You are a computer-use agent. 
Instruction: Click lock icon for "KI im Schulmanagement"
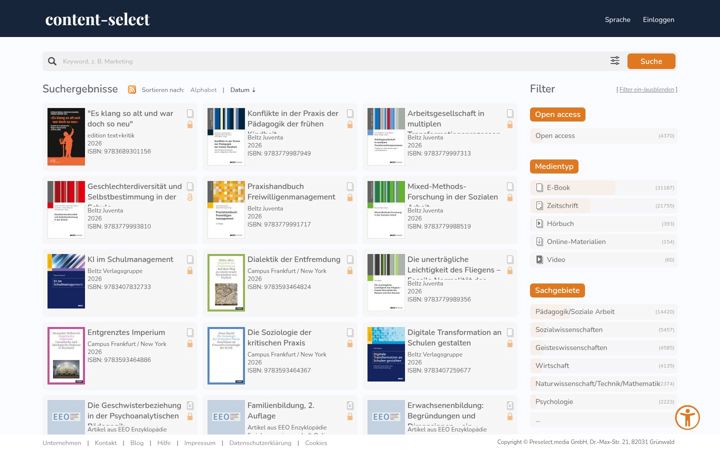190,270
